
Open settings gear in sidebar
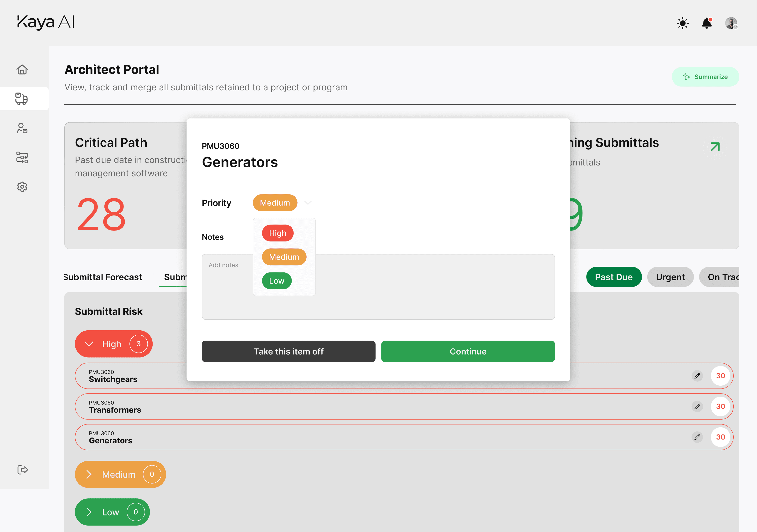pos(22,187)
